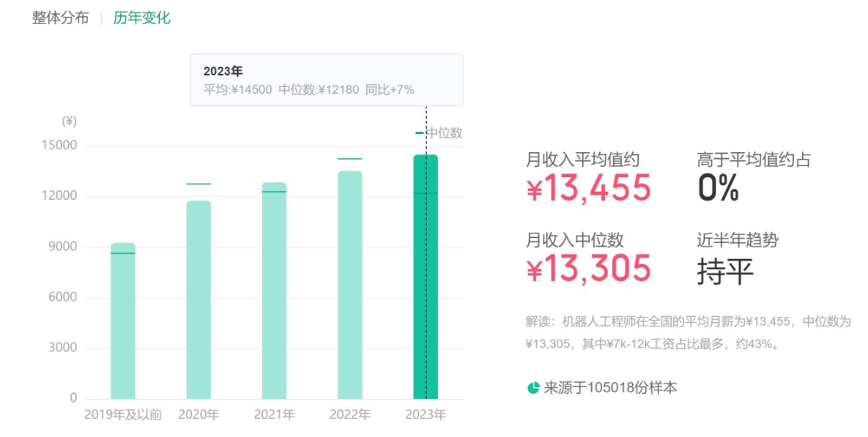Click the 来源于105018份样本 text
Viewport: 868px width, 437px height.
point(611,388)
